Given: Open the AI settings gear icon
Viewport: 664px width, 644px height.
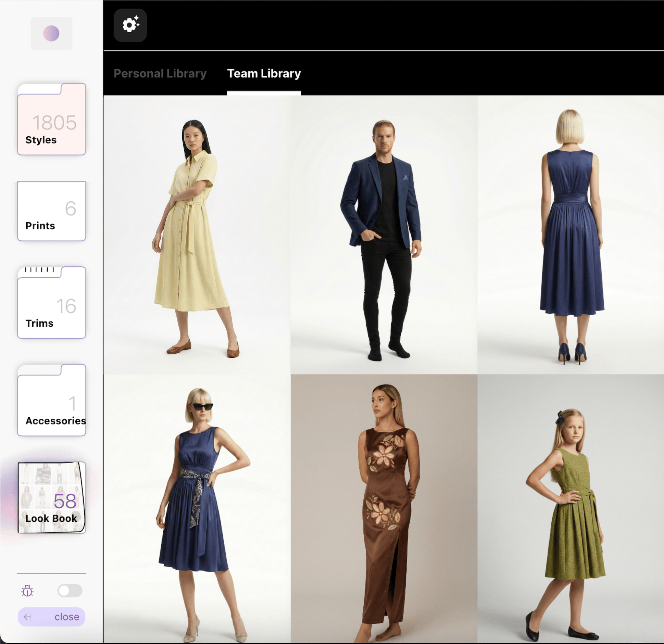Looking at the screenshot, I should click(x=130, y=26).
